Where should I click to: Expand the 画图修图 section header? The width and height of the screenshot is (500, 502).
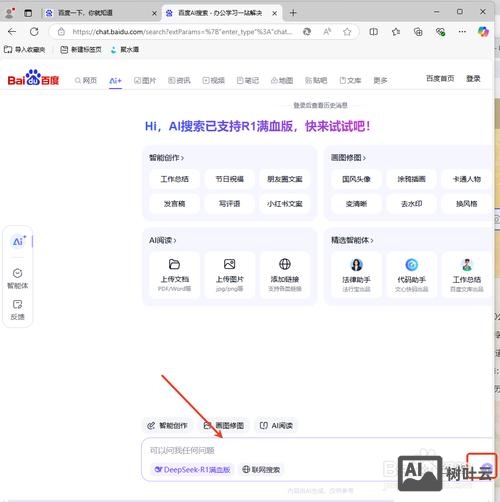pyautogui.click(x=348, y=158)
